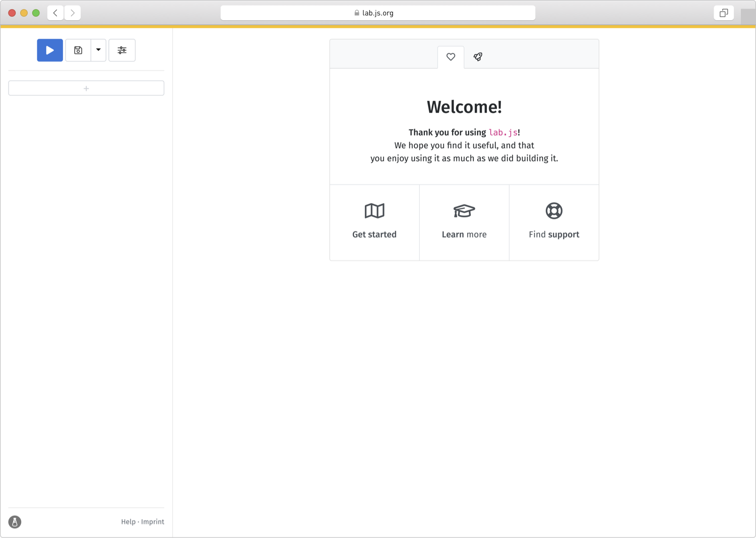Click the Imprint link in the footer
Image resolution: width=756 pixels, height=538 pixels.
coord(153,522)
